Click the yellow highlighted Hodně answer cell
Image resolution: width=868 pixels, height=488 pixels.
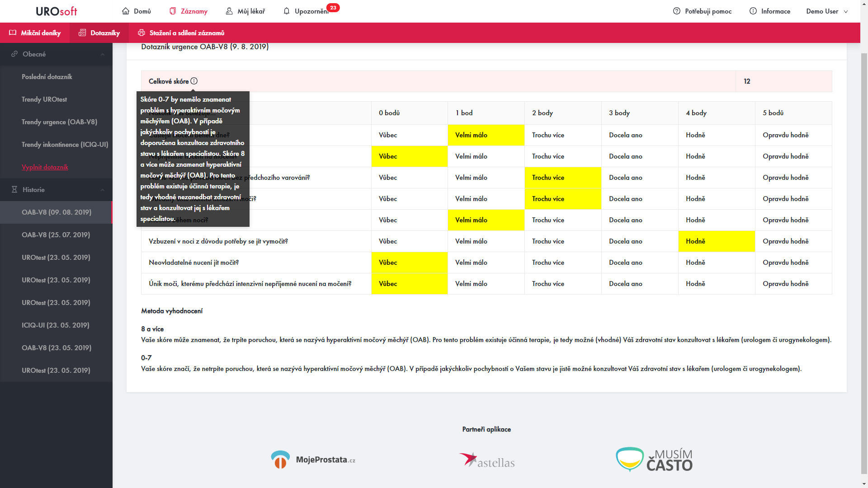point(716,241)
